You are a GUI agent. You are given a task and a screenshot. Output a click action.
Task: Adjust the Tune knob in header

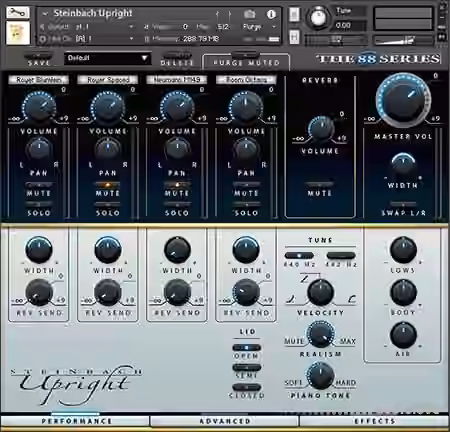coord(318,17)
